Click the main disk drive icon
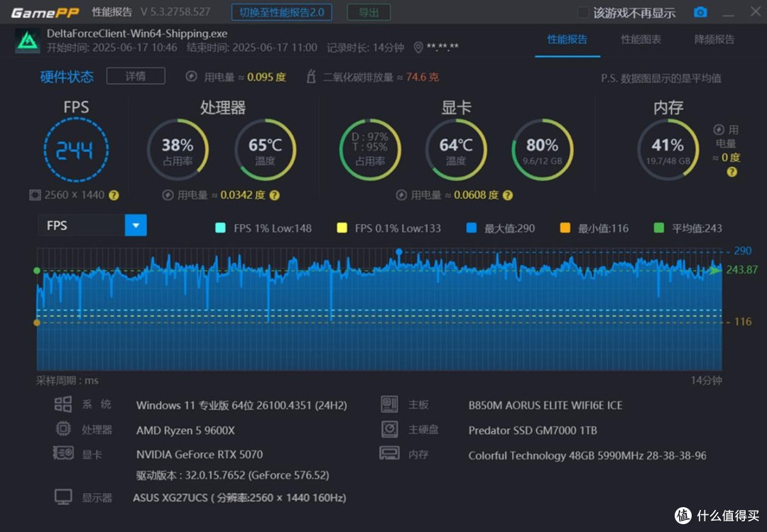767x532 pixels. (x=389, y=429)
